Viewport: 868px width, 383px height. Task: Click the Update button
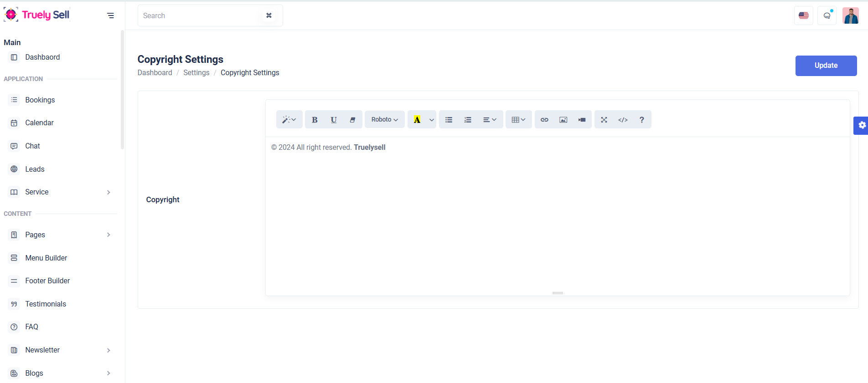pyautogui.click(x=826, y=66)
